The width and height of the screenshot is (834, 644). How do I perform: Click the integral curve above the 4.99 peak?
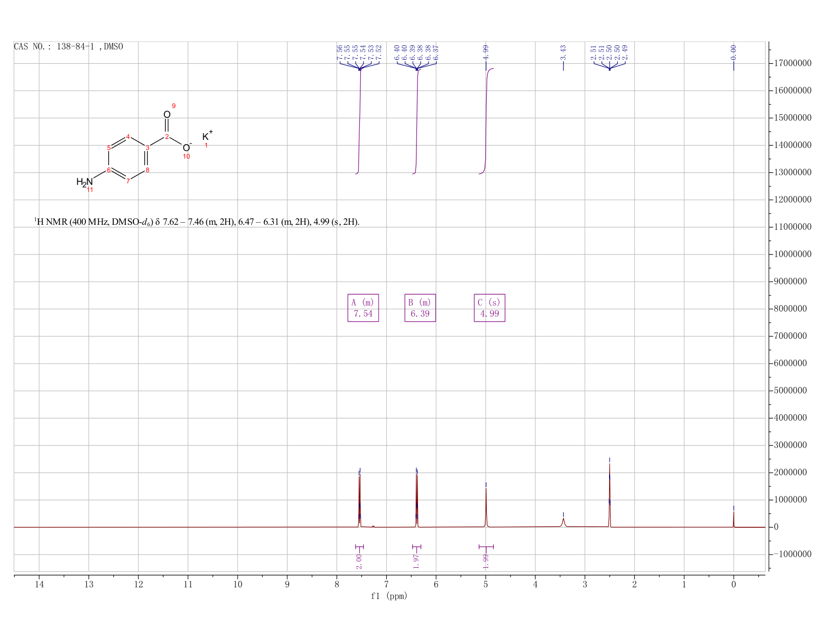click(486, 121)
